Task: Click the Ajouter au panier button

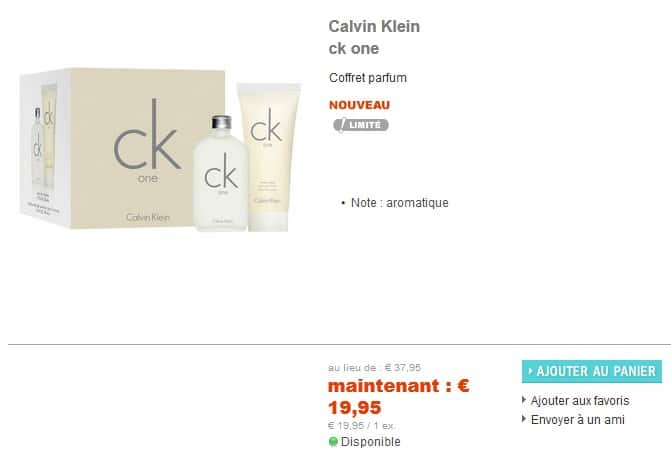Action: (591, 371)
